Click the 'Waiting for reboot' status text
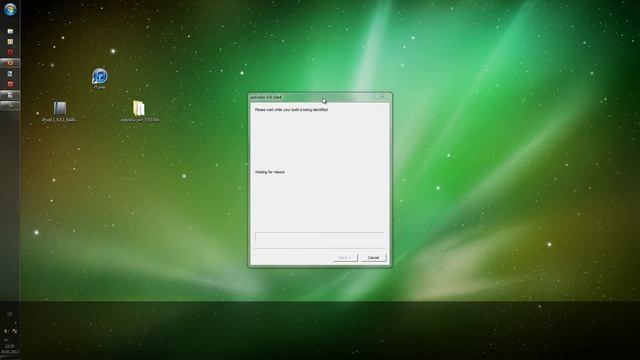 tap(270, 172)
